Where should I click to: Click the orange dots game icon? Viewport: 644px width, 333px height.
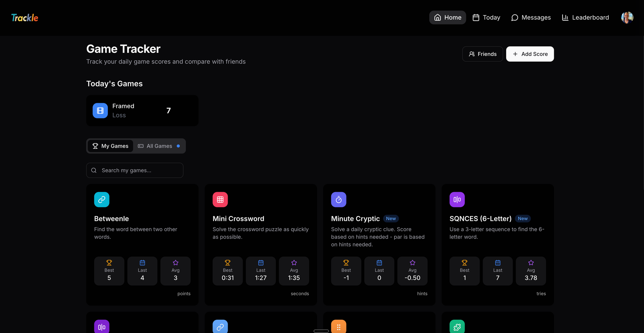tap(338, 327)
